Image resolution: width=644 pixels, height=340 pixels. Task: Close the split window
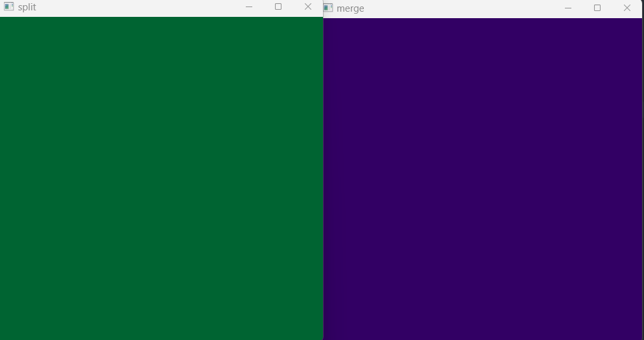click(x=308, y=6)
